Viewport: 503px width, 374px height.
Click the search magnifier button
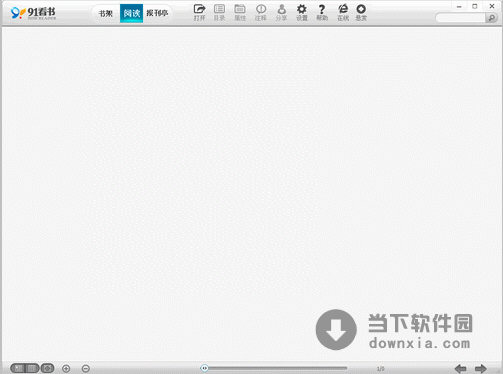click(x=491, y=18)
